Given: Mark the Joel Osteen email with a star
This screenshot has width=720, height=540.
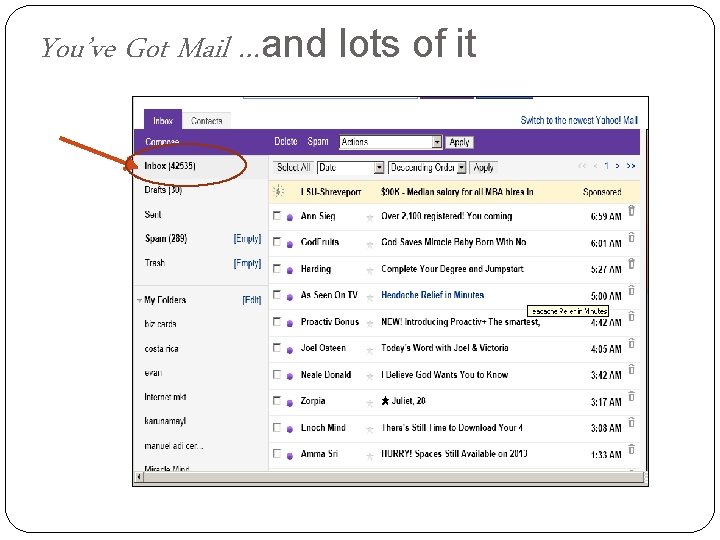Looking at the screenshot, I should [370, 350].
